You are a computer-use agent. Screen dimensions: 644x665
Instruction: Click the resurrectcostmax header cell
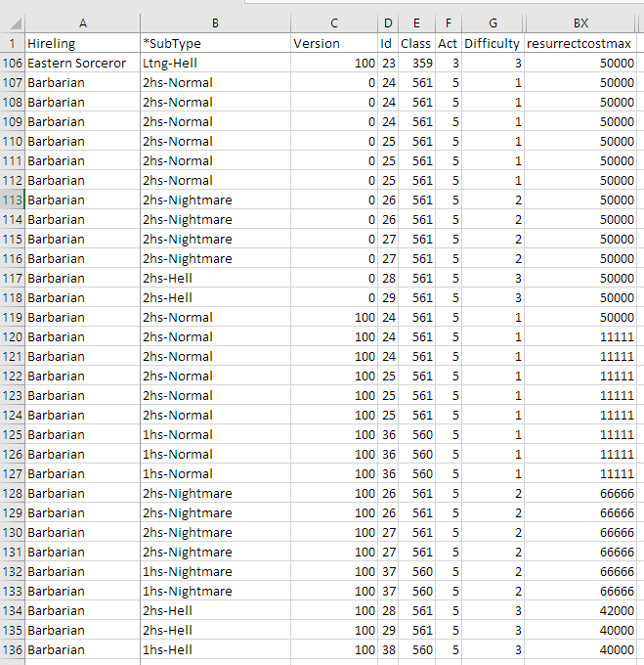(x=580, y=43)
